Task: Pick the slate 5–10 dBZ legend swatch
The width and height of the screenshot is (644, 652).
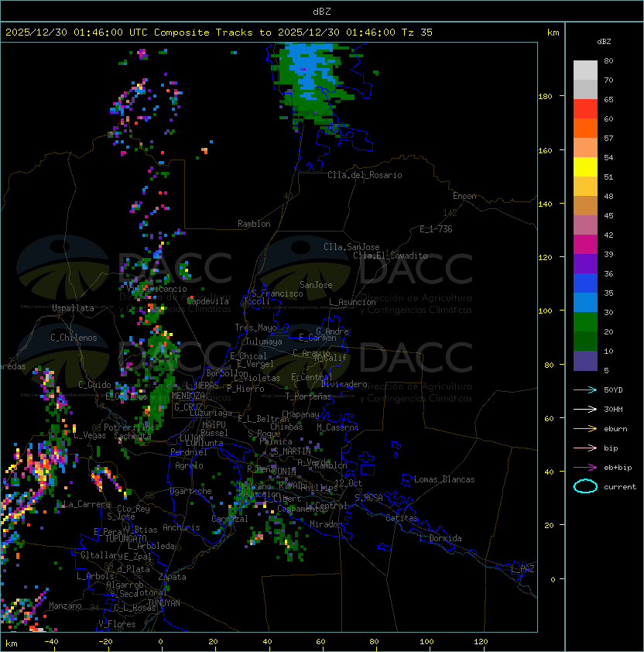Action: click(585, 361)
